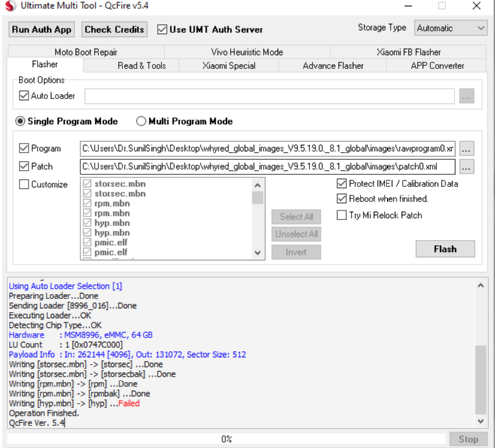Browse for the Patch file
Viewport: 495px width, 448px height.
(x=466, y=167)
